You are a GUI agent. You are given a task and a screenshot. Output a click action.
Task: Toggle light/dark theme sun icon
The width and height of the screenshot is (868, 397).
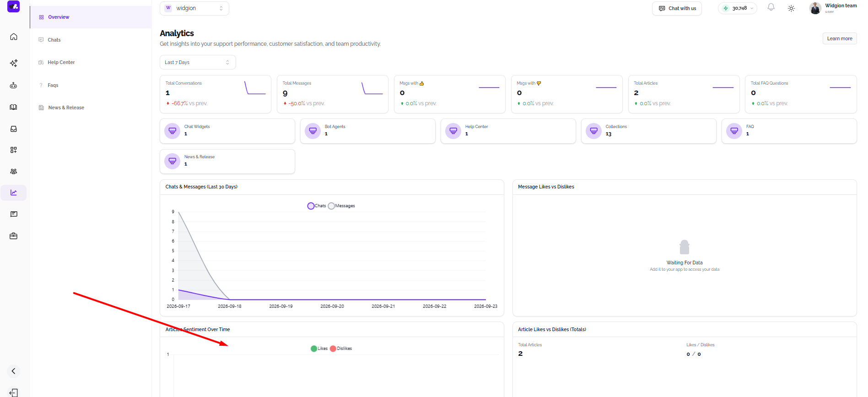click(791, 8)
